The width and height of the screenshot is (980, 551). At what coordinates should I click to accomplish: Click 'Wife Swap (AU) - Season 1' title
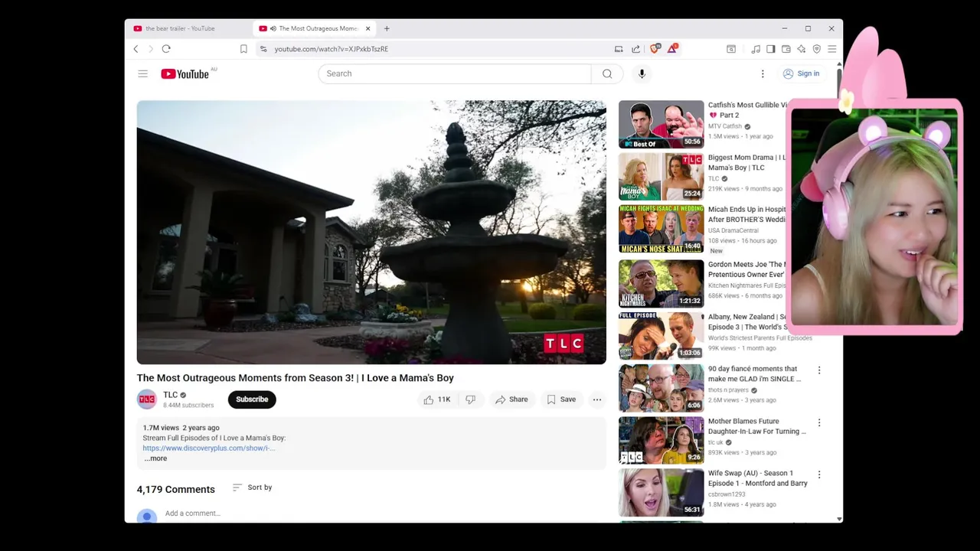tap(758, 478)
